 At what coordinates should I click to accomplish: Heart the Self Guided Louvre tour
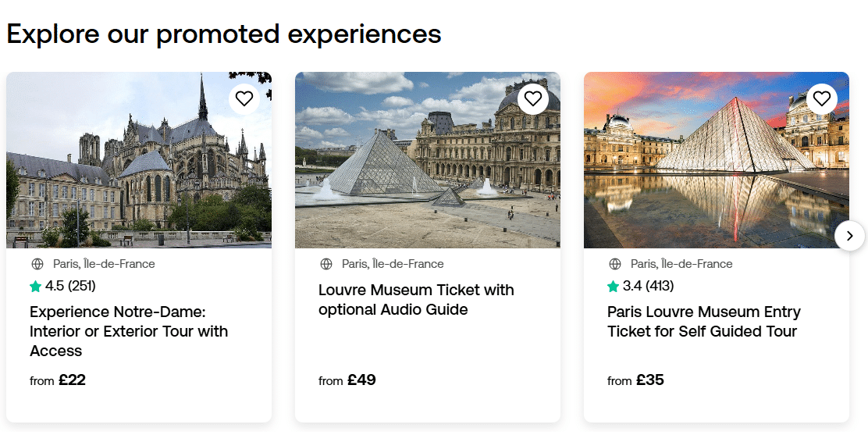[822, 98]
